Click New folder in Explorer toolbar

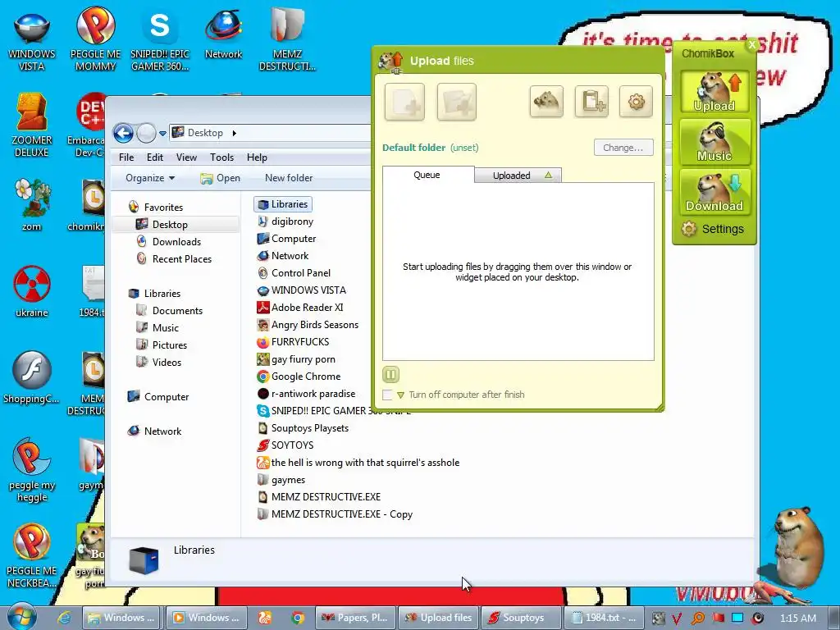289,178
